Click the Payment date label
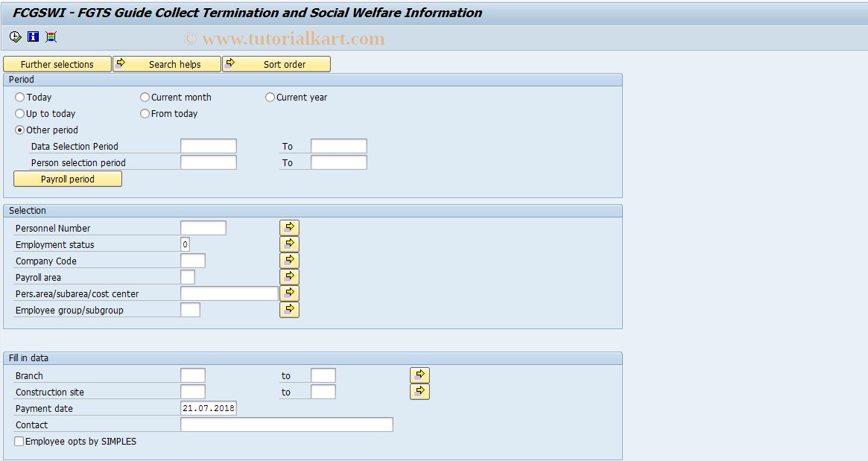 pos(44,408)
